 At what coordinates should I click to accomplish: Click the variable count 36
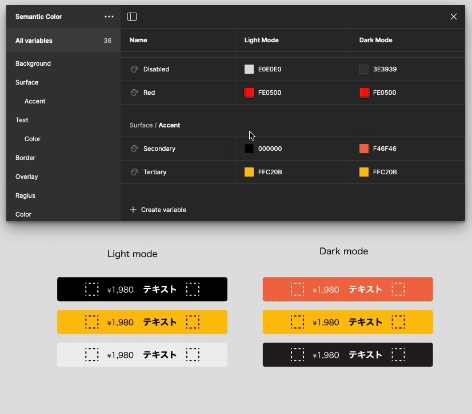(x=107, y=41)
